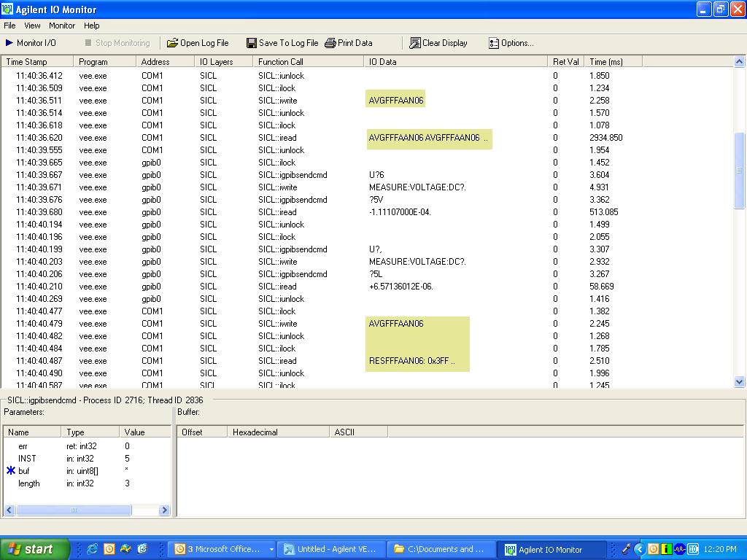747x560 pixels.
Task: Click the Windows start button
Action: (x=34, y=549)
